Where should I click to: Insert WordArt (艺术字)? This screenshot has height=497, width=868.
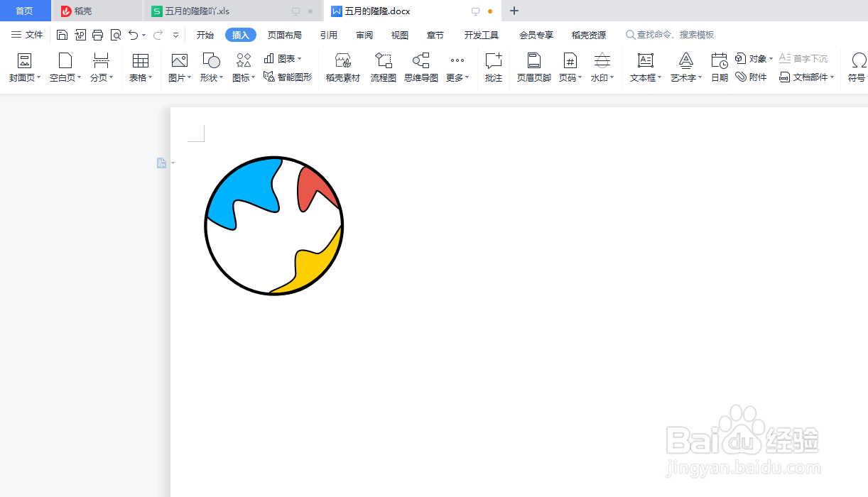click(x=686, y=68)
